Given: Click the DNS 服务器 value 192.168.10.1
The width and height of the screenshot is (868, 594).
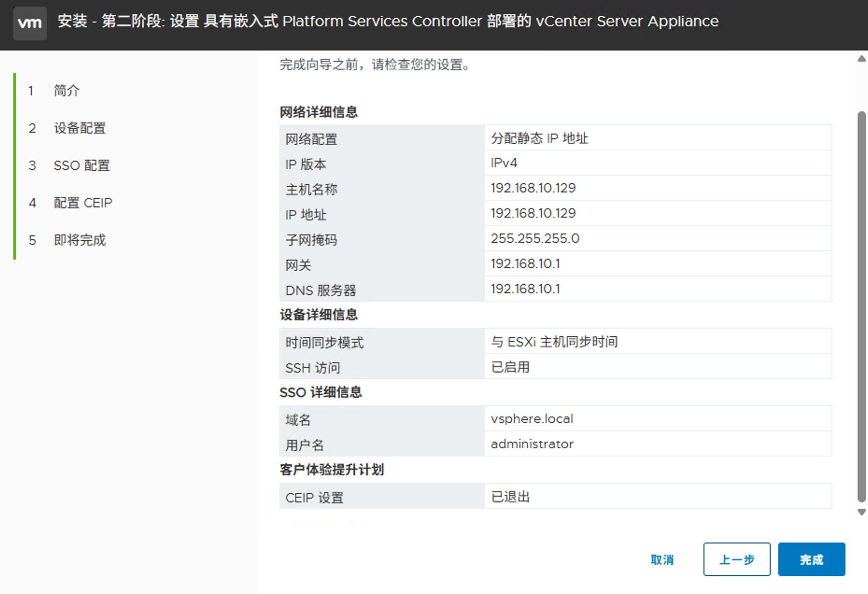Looking at the screenshot, I should point(525,289).
